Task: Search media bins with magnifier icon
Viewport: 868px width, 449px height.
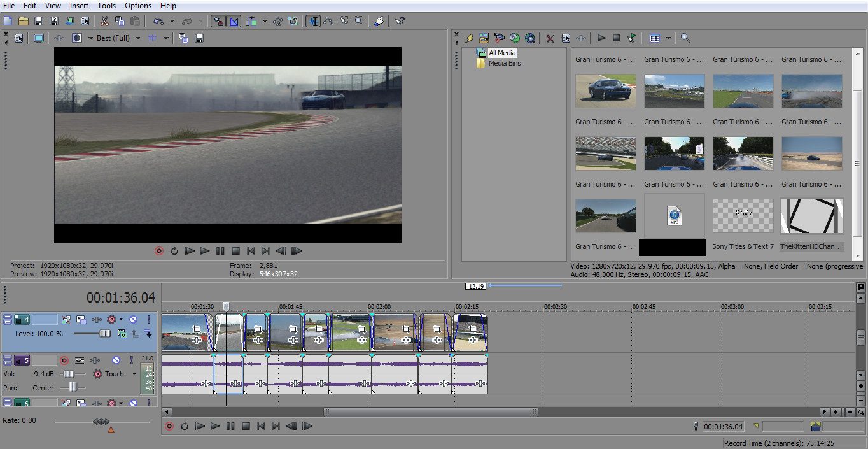Action: [x=685, y=38]
